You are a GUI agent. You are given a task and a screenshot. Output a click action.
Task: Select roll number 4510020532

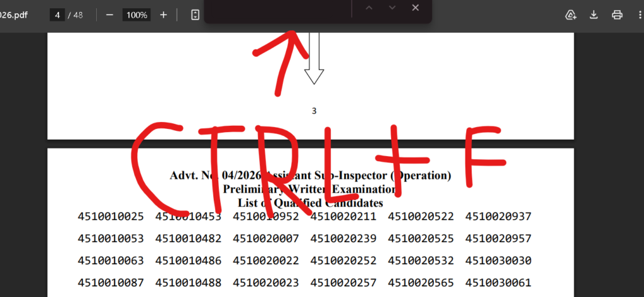pyautogui.click(x=421, y=261)
